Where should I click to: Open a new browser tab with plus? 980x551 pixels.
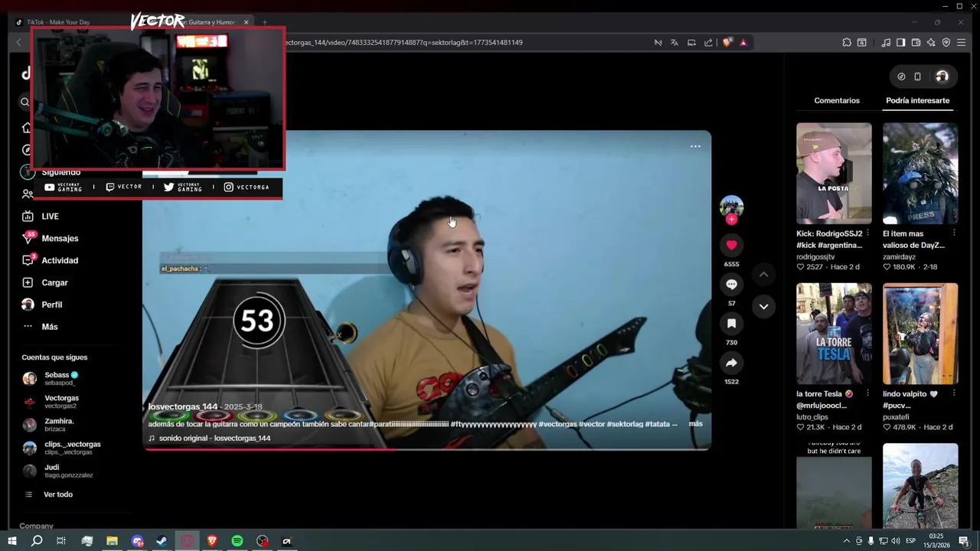[264, 22]
